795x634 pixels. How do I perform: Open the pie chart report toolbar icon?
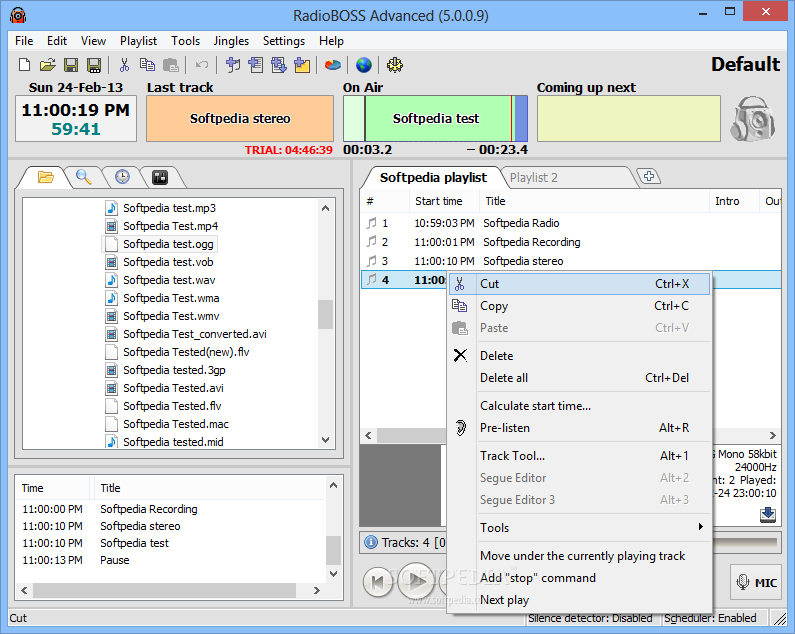click(x=333, y=65)
